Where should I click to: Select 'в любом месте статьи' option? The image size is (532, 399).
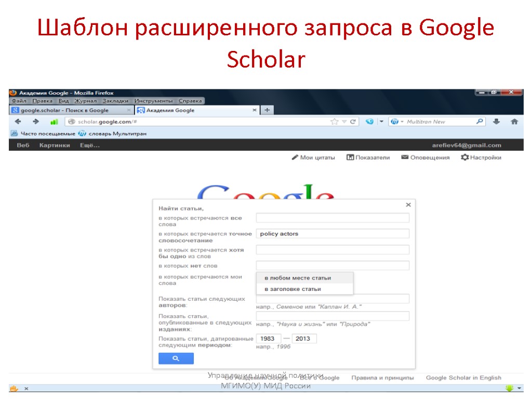point(304,278)
